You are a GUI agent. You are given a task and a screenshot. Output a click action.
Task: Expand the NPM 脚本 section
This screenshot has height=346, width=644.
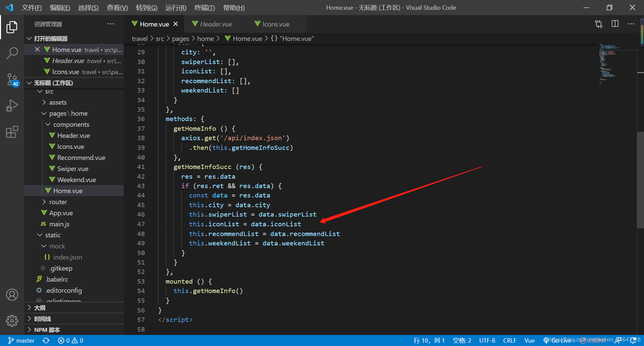point(74,330)
